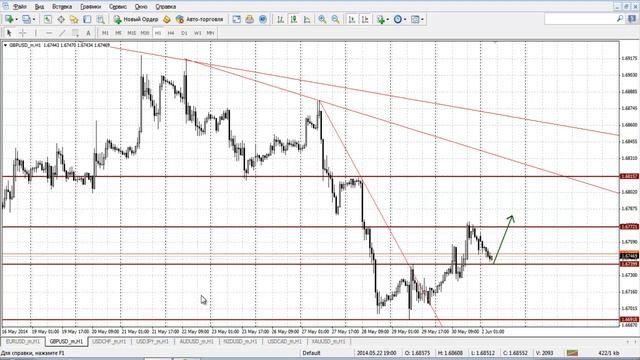Switch timeframe to D1

pos(184,33)
